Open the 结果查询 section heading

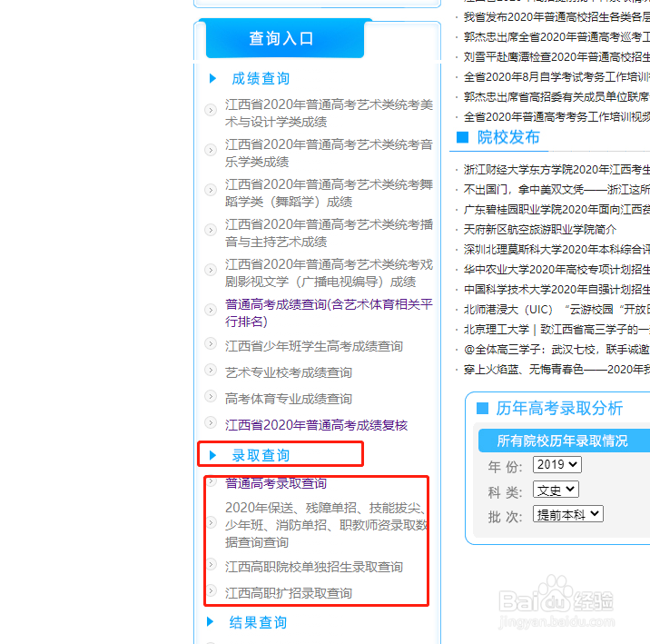pos(258,622)
